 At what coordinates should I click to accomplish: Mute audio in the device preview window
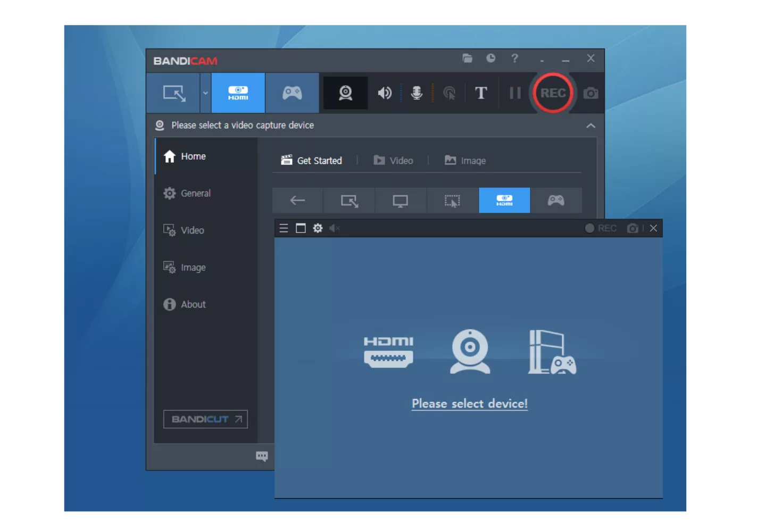tap(335, 228)
